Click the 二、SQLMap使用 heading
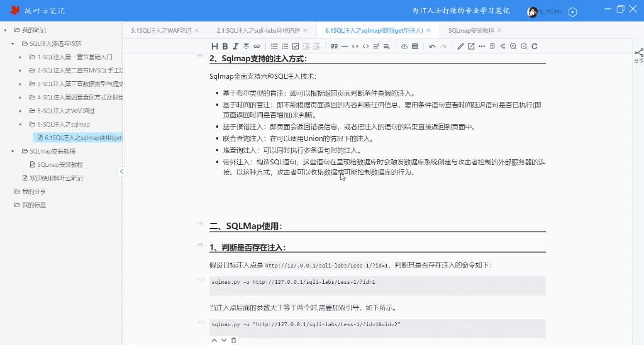Image resolution: width=644 pixels, height=345 pixels. click(x=246, y=226)
